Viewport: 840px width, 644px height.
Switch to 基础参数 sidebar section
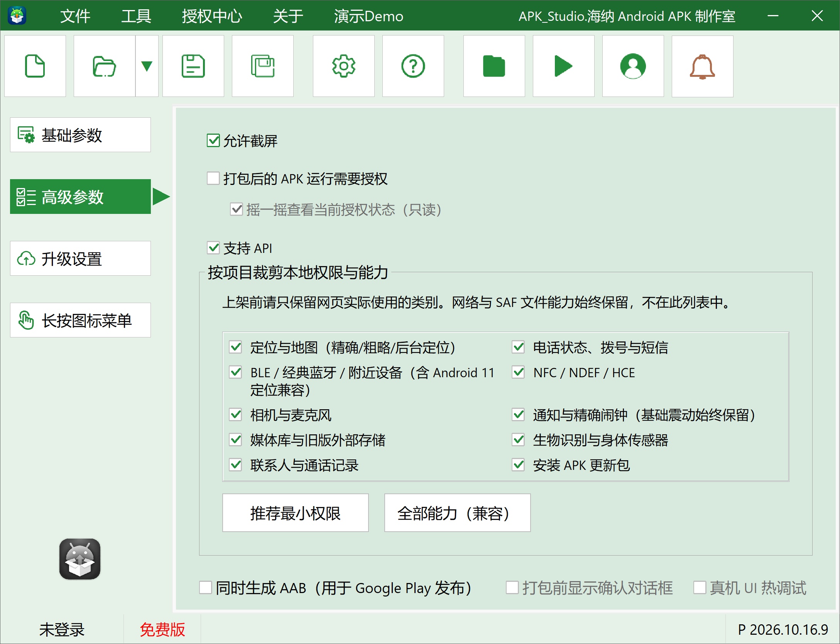80,135
